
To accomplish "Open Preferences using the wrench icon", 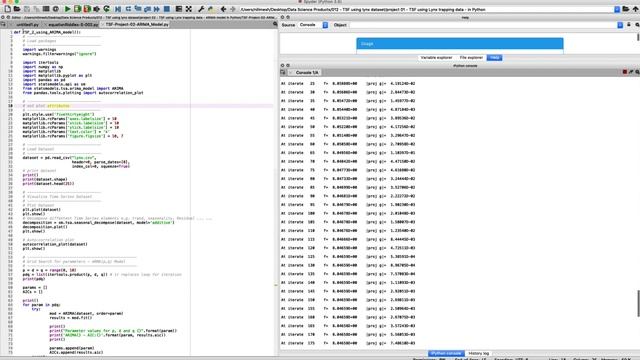I will pos(201,9).
